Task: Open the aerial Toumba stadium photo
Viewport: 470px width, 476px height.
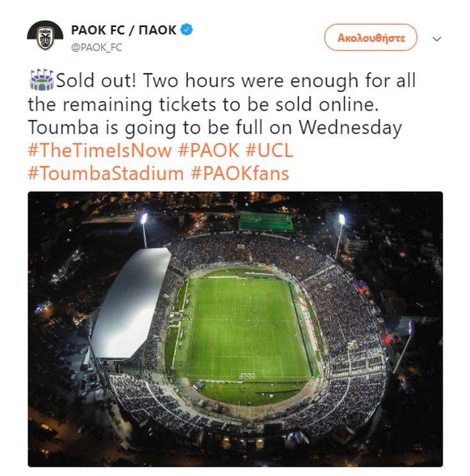Action: pos(235,329)
